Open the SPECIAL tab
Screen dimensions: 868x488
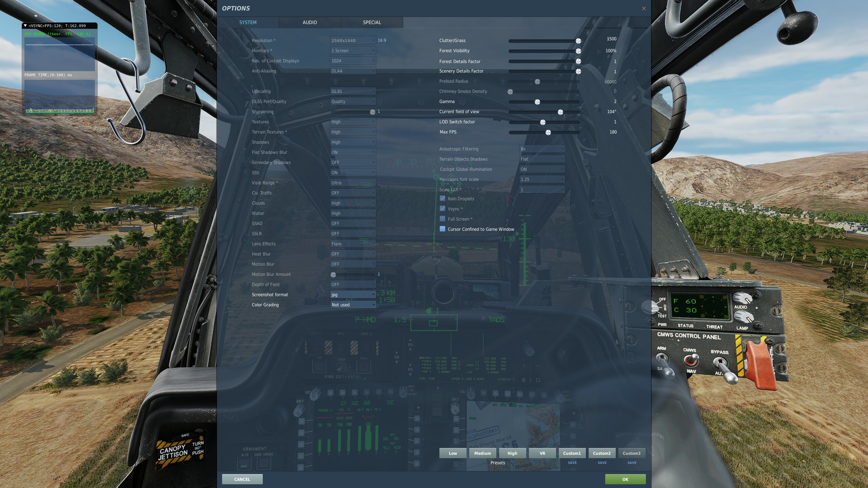(x=372, y=22)
